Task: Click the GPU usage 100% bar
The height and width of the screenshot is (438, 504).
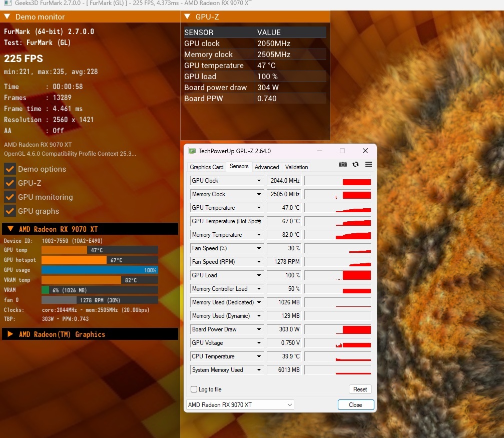Action: point(100,270)
